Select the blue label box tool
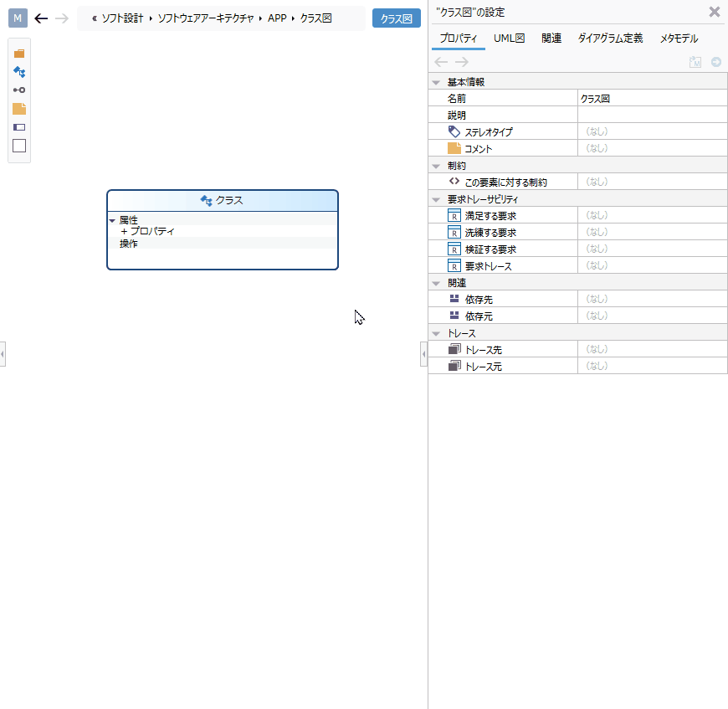Image resolution: width=728 pixels, height=709 pixels. pyautogui.click(x=19, y=127)
